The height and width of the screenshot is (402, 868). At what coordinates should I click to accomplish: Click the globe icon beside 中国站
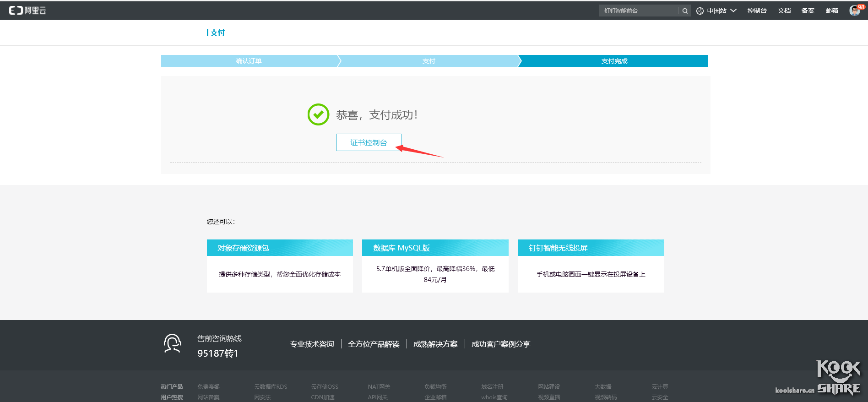click(700, 11)
